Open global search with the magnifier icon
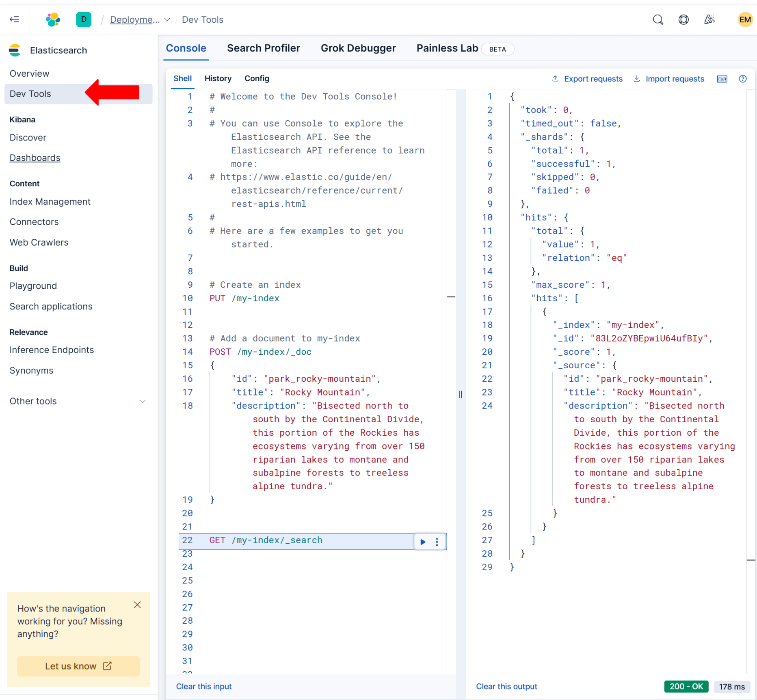 coord(658,19)
